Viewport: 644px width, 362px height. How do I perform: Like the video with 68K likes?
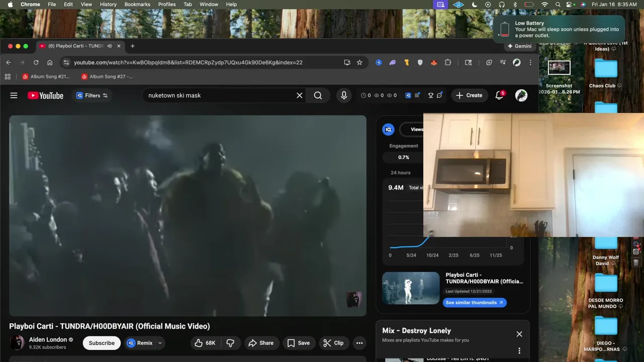205,343
